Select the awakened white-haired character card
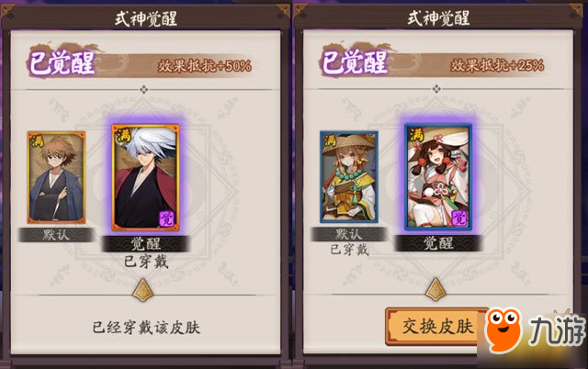Viewport: 588px width, 369px height. 145,177
